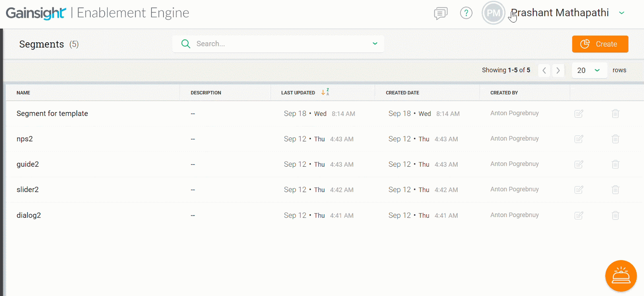The height and width of the screenshot is (296, 644).
Task: Click the 'Showing 1-5 of 5' text
Action: [x=506, y=70]
